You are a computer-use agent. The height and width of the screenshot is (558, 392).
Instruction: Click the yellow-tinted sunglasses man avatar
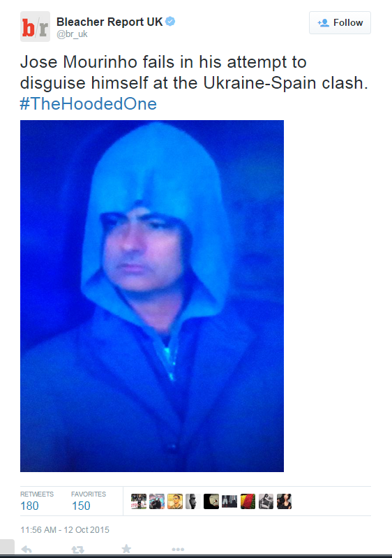tap(175, 501)
